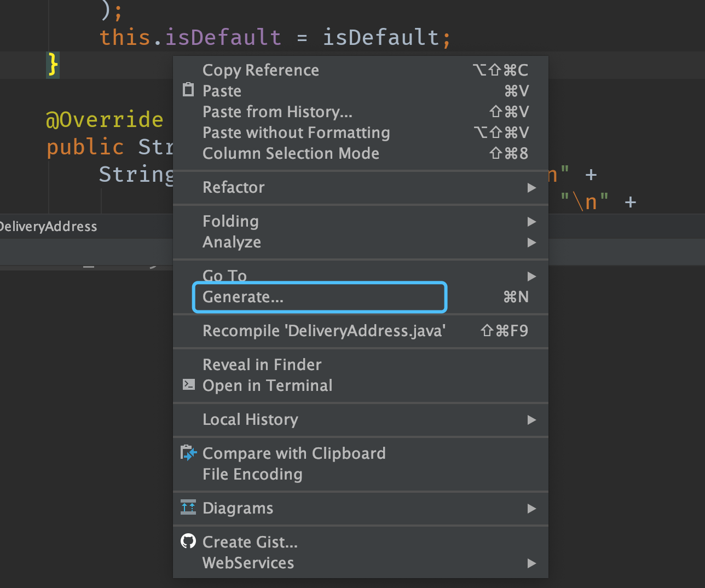
Task: Open the File Encoding menu item
Action: (252, 474)
